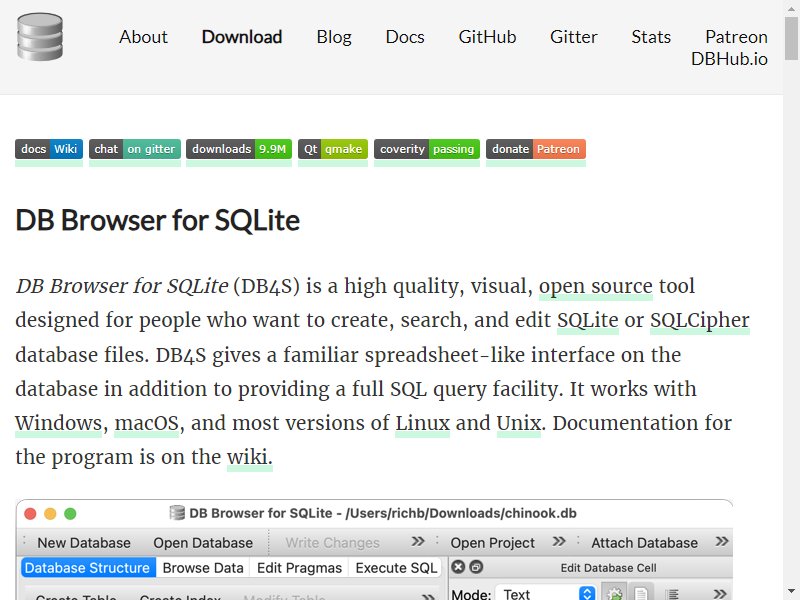800x600 pixels.
Task: Click the DB Browser for SQLite heading
Action: [x=158, y=220]
